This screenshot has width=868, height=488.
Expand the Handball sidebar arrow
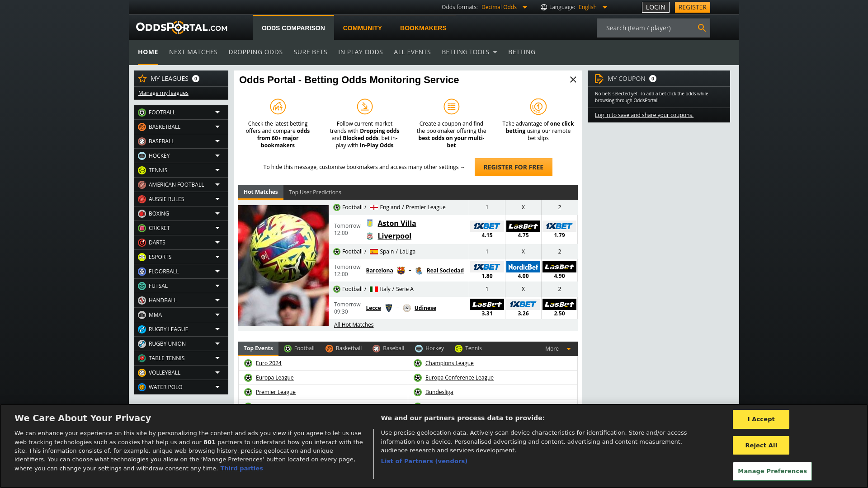coord(217,300)
